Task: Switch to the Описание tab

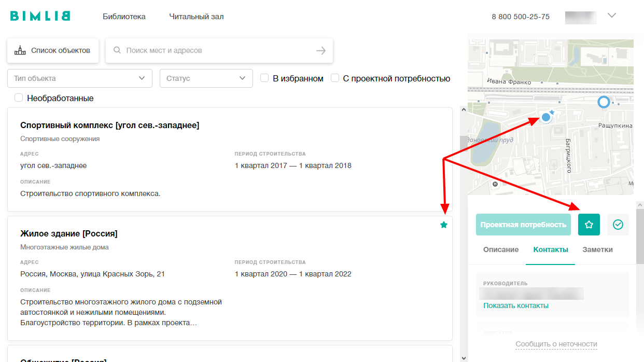Action: 501,249
